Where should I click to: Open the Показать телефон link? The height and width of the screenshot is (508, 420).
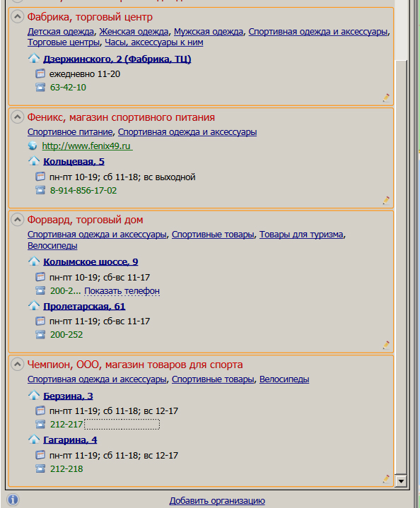click(122, 291)
